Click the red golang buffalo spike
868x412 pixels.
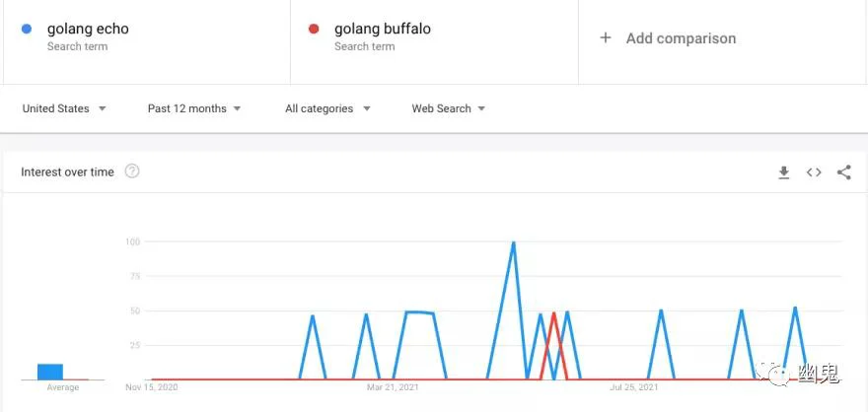point(553,315)
